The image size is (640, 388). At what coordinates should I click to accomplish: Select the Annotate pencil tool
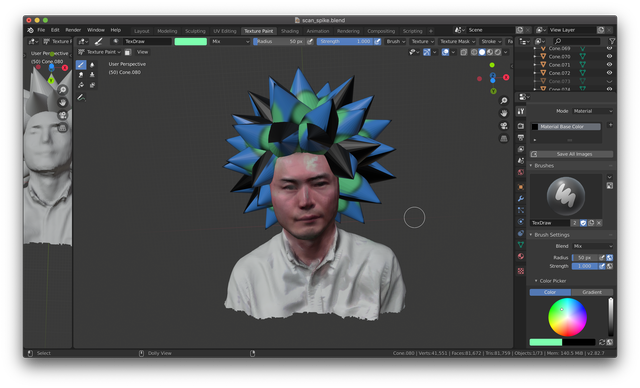pyautogui.click(x=81, y=97)
